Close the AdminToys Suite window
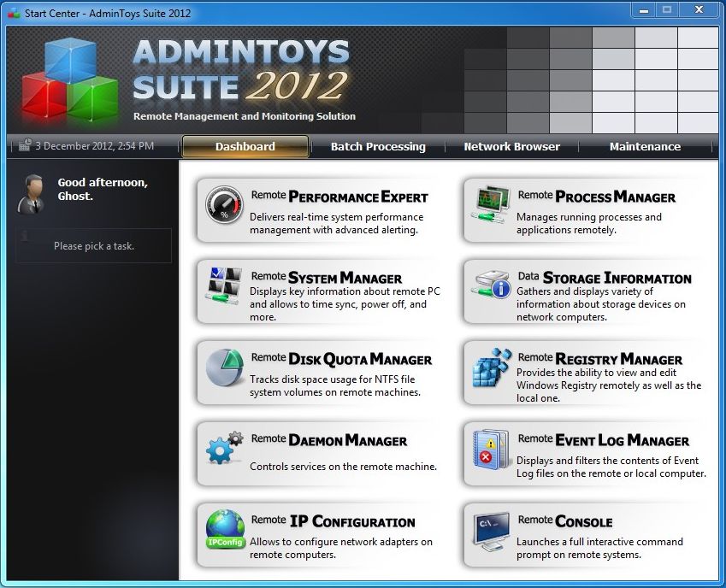Viewport: 726px width, 588px height. click(699, 10)
